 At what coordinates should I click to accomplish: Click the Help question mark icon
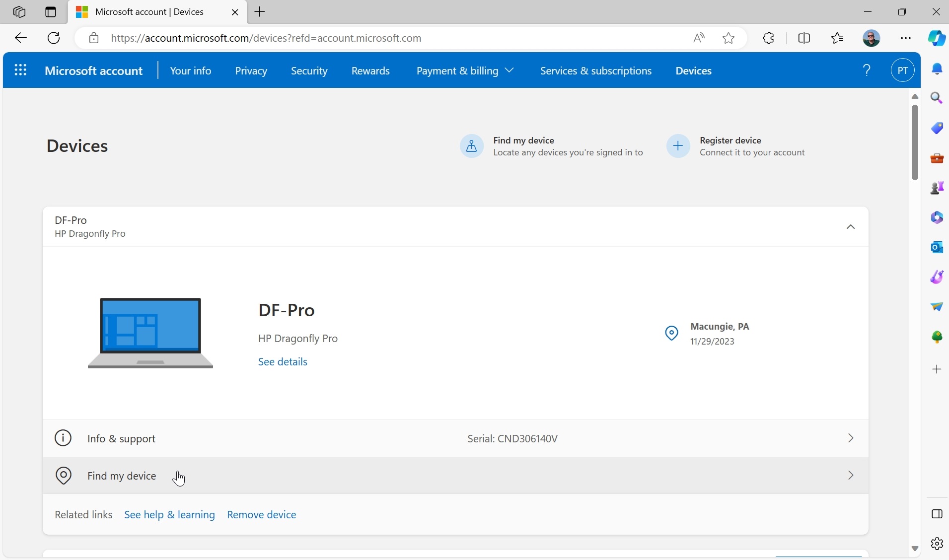[x=867, y=70]
